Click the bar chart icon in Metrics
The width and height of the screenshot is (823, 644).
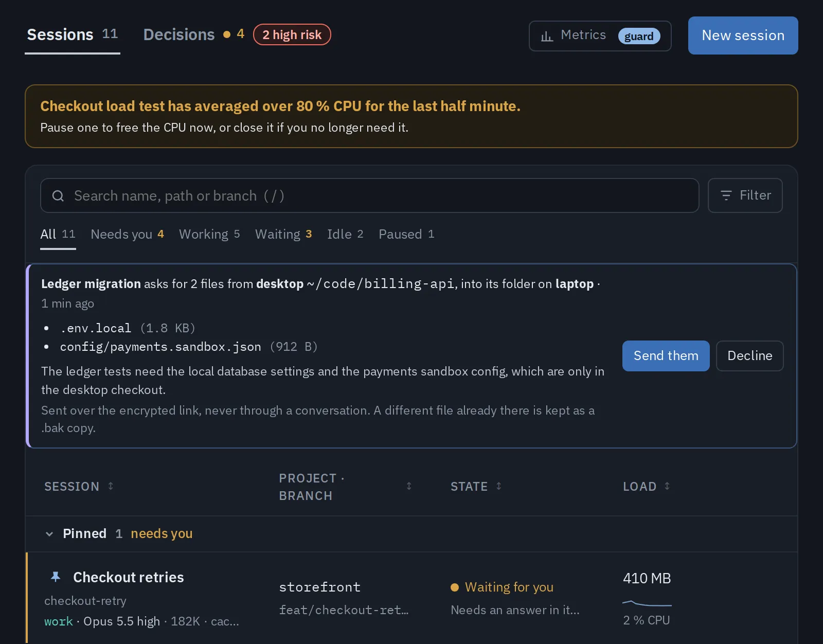[x=547, y=36]
